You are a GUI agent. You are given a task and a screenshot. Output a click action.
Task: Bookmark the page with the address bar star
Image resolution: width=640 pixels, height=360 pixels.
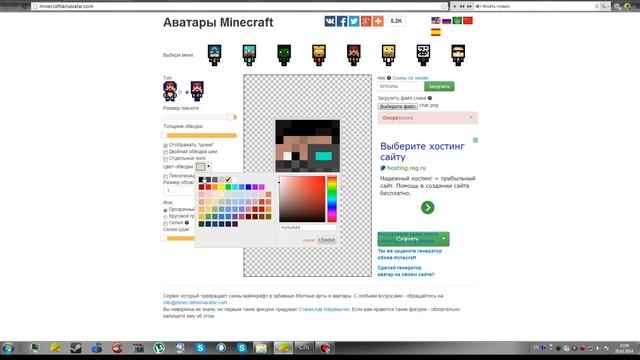[444, 6]
